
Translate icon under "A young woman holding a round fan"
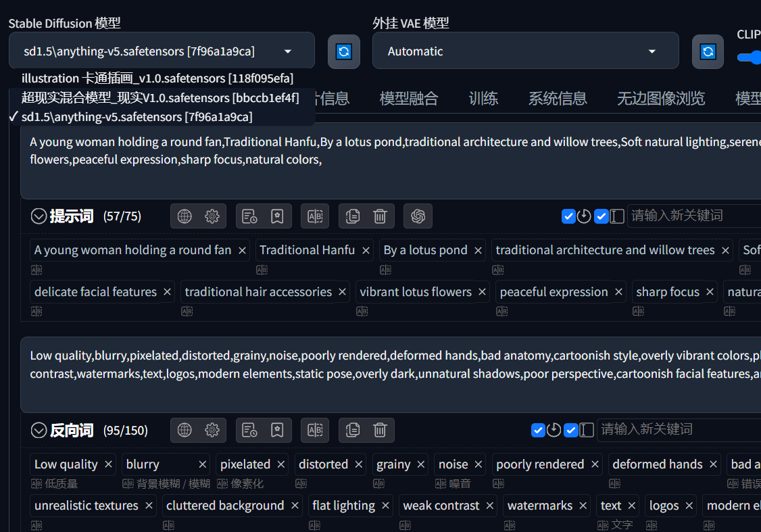coord(36,270)
